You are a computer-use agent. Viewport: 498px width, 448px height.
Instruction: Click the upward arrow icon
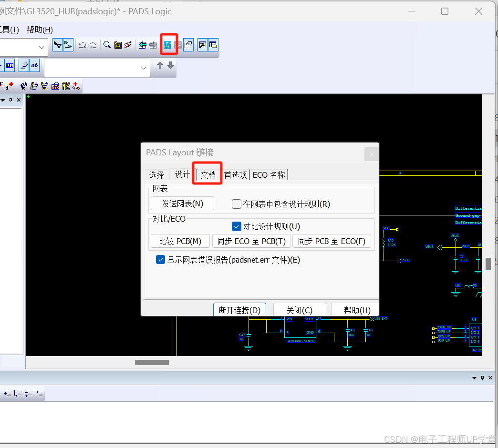coord(160,65)
